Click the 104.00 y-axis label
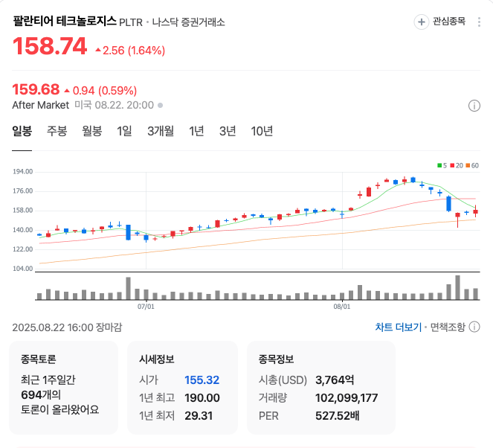 22,269
